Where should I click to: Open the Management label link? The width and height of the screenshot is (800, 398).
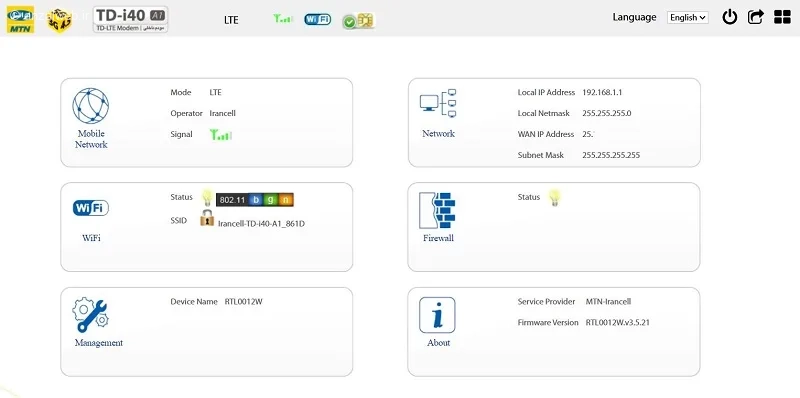pyautogui.click(x=99, y=343)
